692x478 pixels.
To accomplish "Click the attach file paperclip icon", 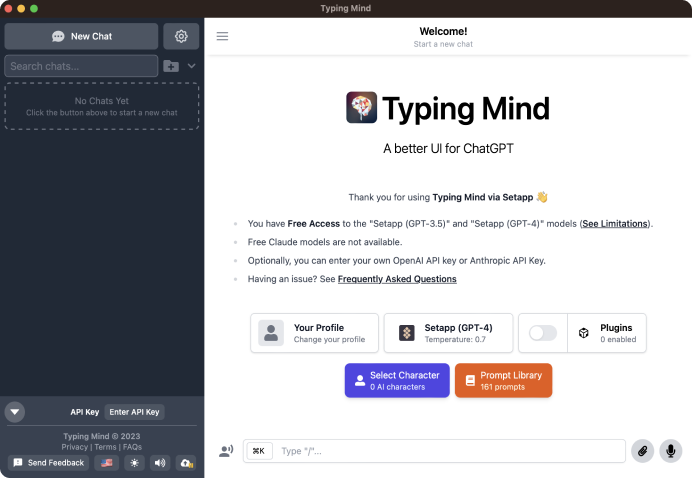I will coord(643,451).
